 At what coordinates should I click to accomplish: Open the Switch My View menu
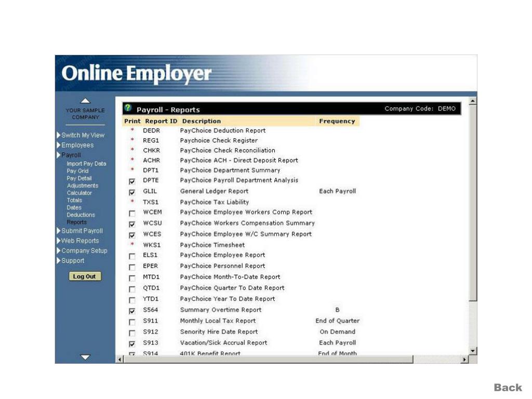pos(83,135)
